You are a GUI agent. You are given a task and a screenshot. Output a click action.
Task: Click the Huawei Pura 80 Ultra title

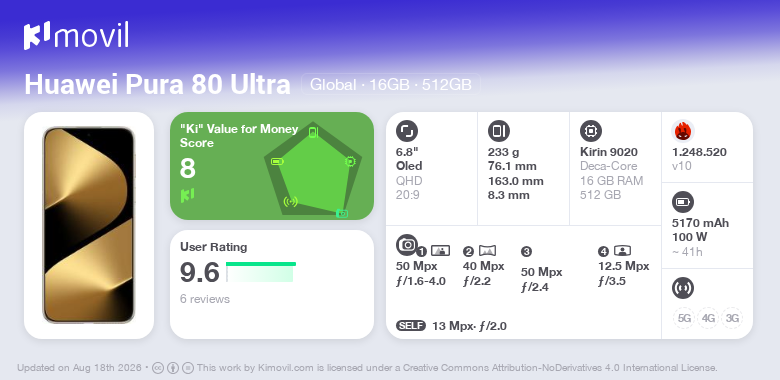click(157, 85)
